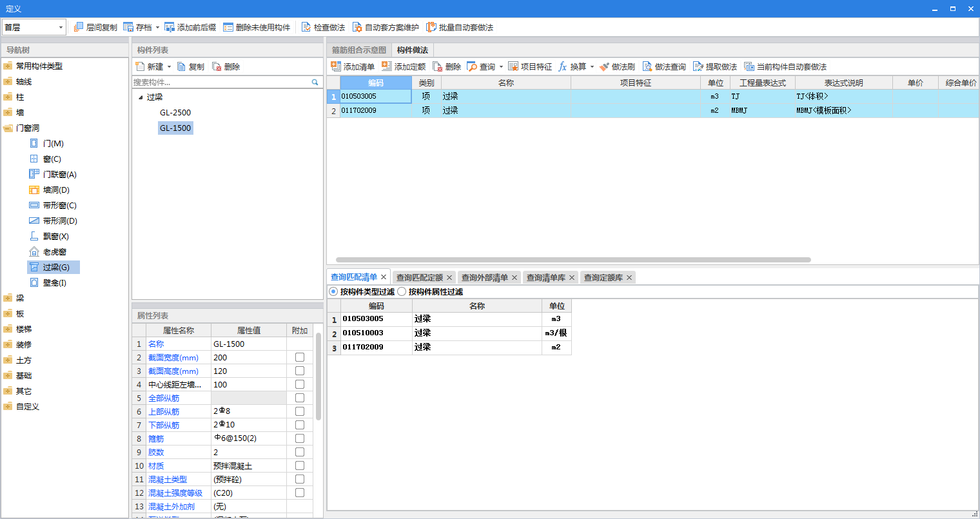Image resolution: width=980 pixels, height=519 pixels.
Task: Tick the 附加 checkbox for 箍筋
Action: [300, 438]
